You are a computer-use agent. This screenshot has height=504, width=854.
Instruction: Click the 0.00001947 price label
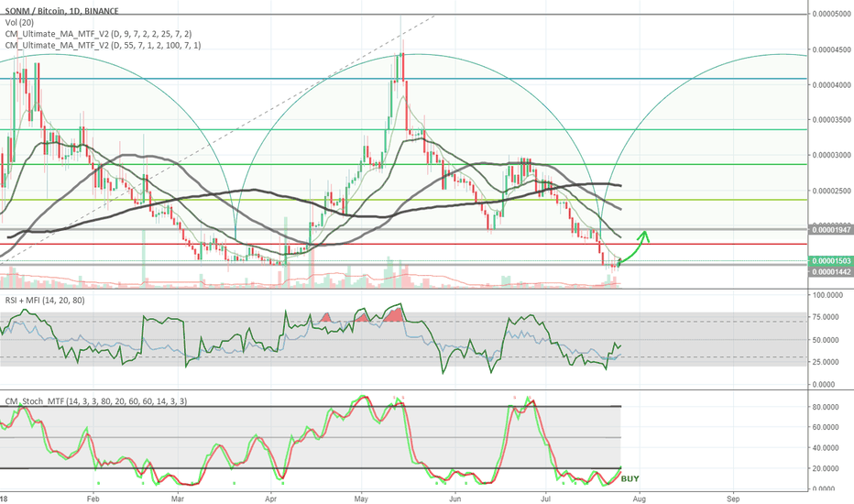(830, 230)
